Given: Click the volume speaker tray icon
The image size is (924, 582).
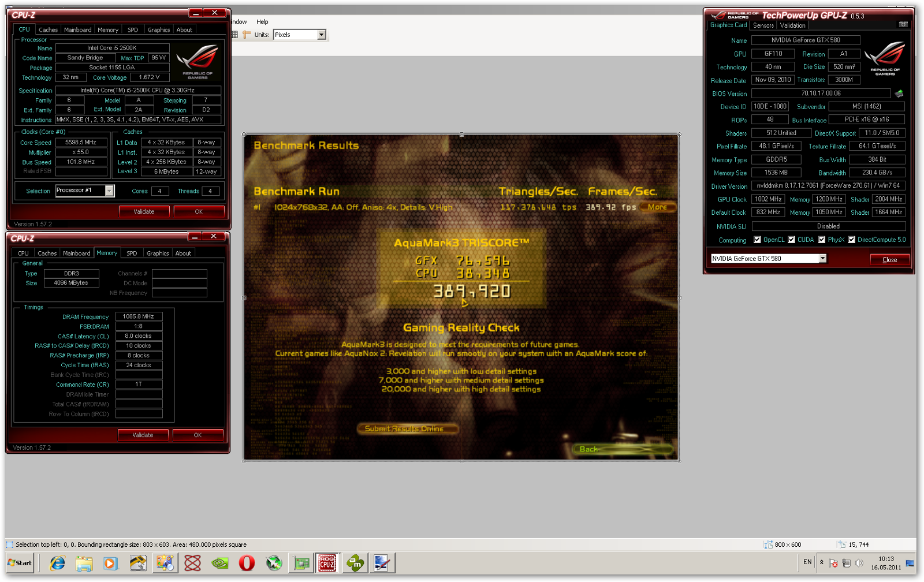Looking at the screenshot, I should pyautogui.click(x=859, y=563).
